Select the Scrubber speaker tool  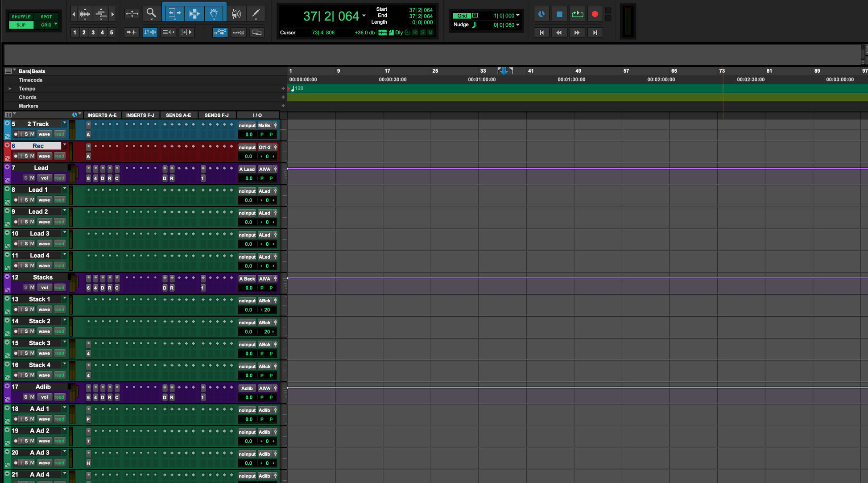point(236,13)
